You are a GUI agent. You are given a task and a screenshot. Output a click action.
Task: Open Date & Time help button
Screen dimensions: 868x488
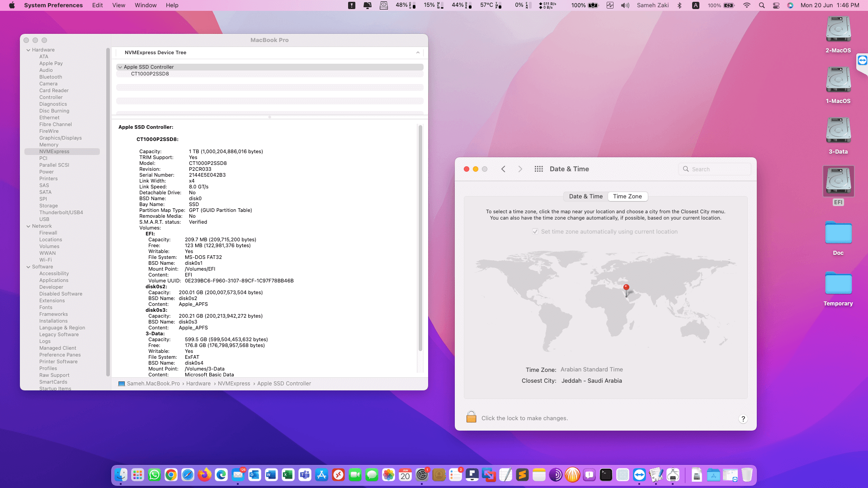[x=743, y=419]
